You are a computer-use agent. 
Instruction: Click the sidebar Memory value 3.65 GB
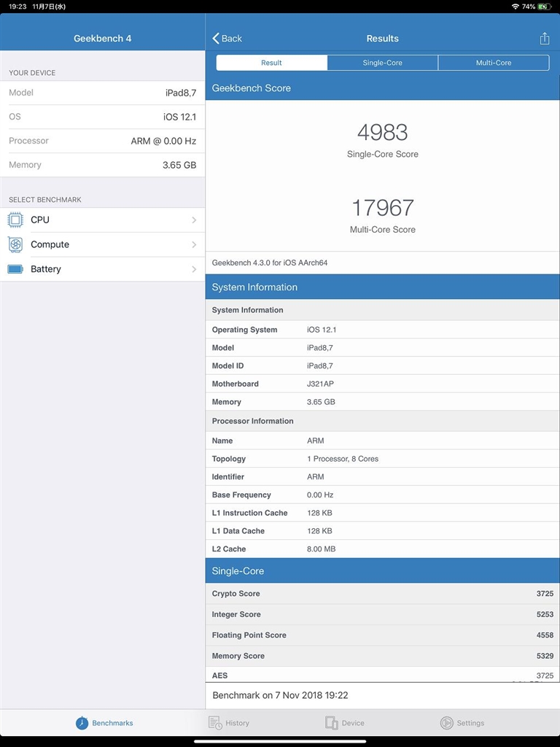(179, 166)
